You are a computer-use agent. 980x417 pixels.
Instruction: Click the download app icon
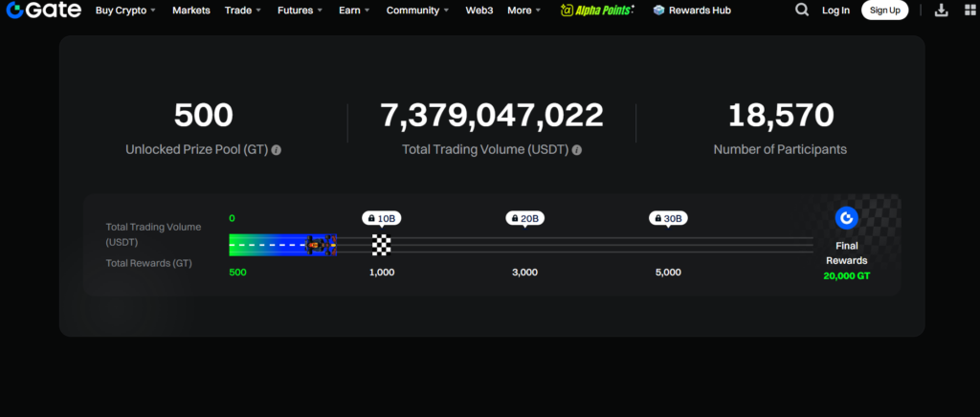(942, 10)
